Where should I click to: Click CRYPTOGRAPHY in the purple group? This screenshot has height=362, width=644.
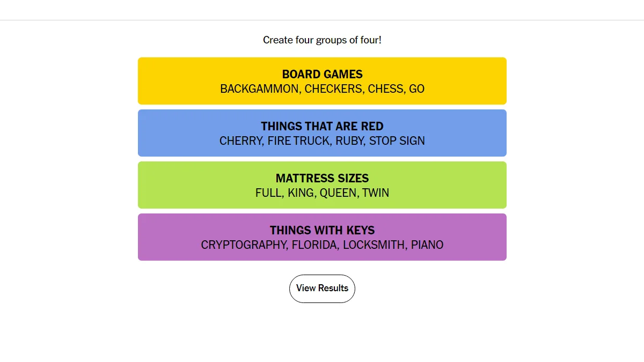pyautogui.click(x=243, y=245)
